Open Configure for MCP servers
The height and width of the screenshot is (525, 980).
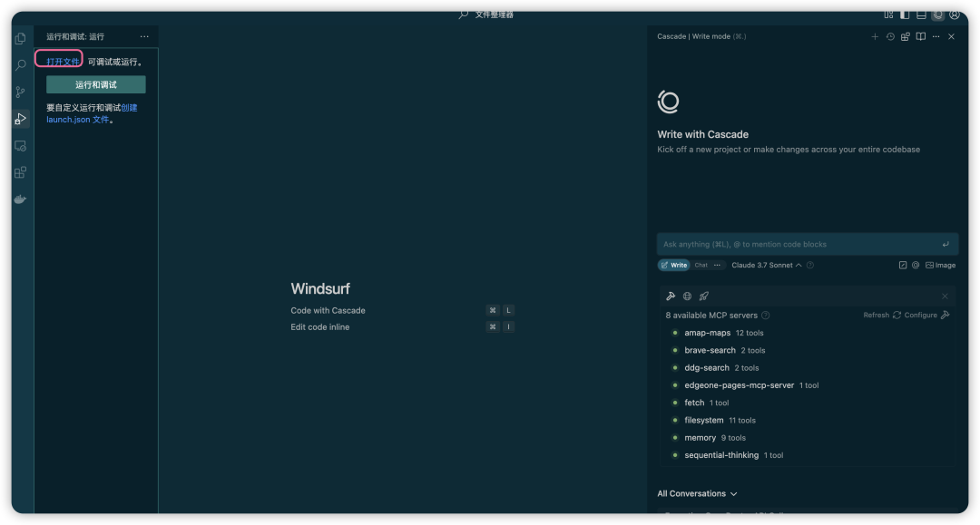pyautogui.click(x=926, y=316)
